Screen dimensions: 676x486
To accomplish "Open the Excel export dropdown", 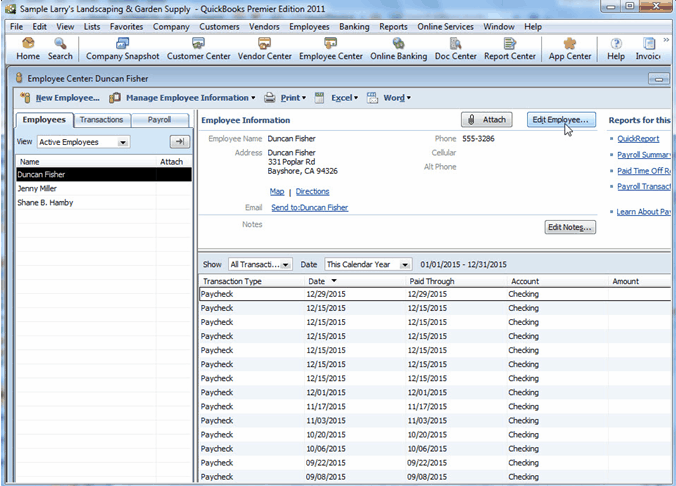I will (x=344, y=98).
